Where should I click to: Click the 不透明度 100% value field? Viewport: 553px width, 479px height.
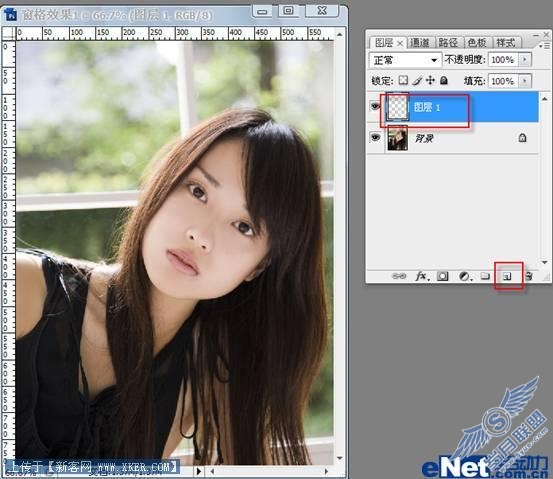pyautogui.click(x=504, y=59)
